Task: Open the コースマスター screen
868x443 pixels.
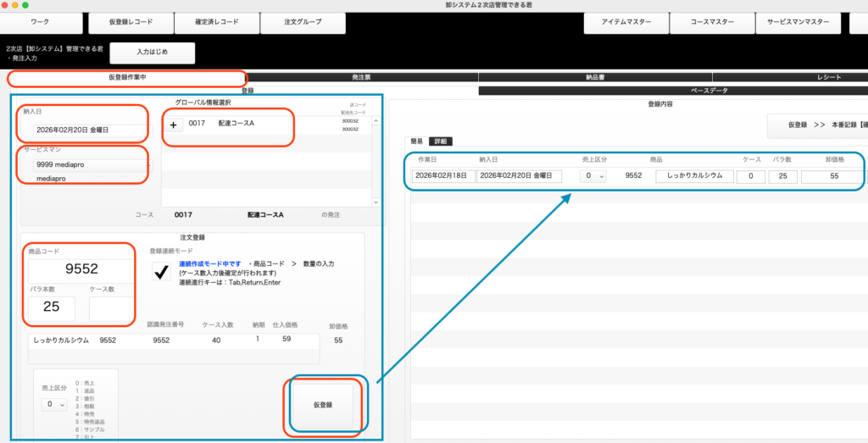Action: point(711,21)
